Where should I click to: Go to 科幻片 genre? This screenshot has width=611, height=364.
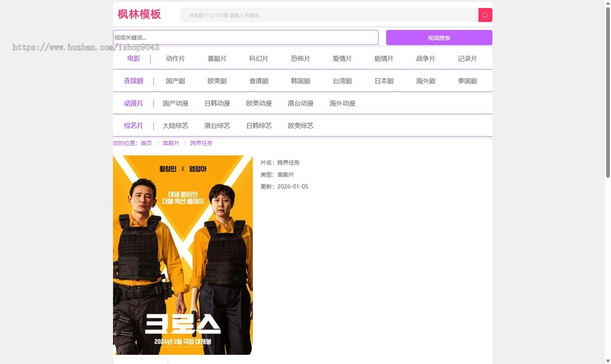tap(259, 59)
